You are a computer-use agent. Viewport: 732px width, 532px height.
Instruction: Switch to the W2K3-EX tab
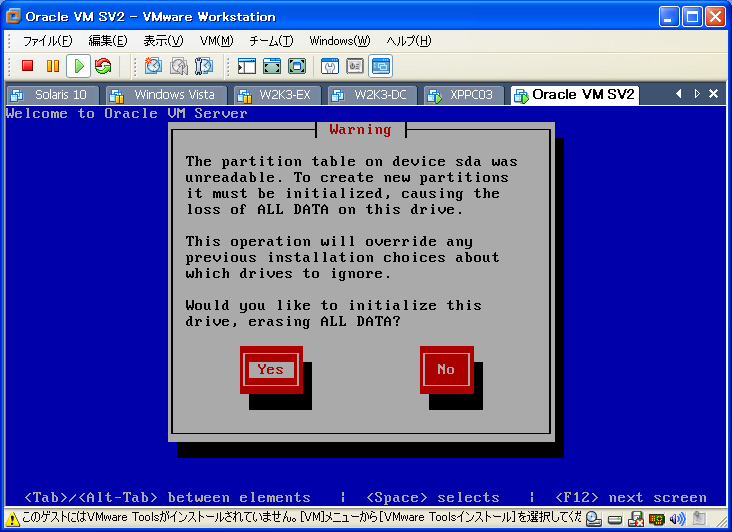(x=277, y=95)
